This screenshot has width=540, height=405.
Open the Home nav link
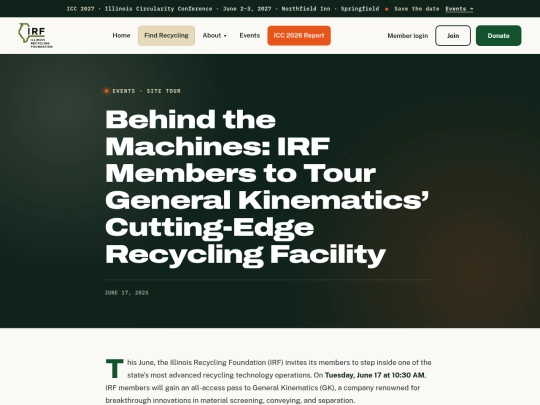pyautogui.click(x=121, y=35)
